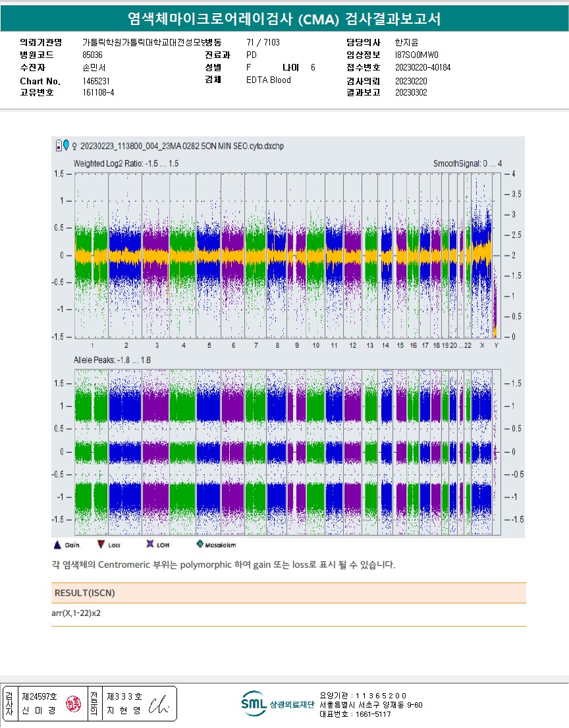Click the Weighted Log2 Ratio label
Screen dimensions: 569x728
pyautogui.click(x=126, y=163)
